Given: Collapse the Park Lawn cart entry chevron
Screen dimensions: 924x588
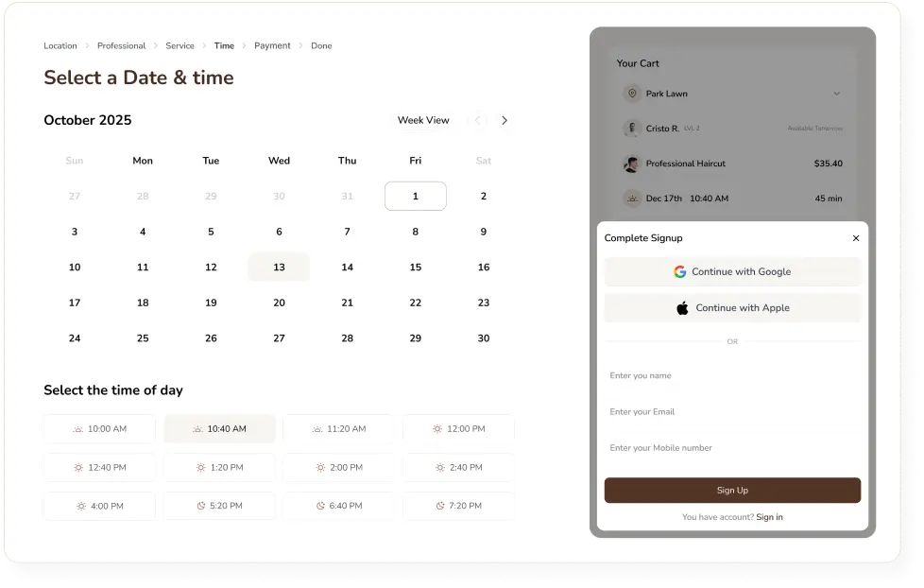Looking at the screenshot, I should (x=835, y=94).
